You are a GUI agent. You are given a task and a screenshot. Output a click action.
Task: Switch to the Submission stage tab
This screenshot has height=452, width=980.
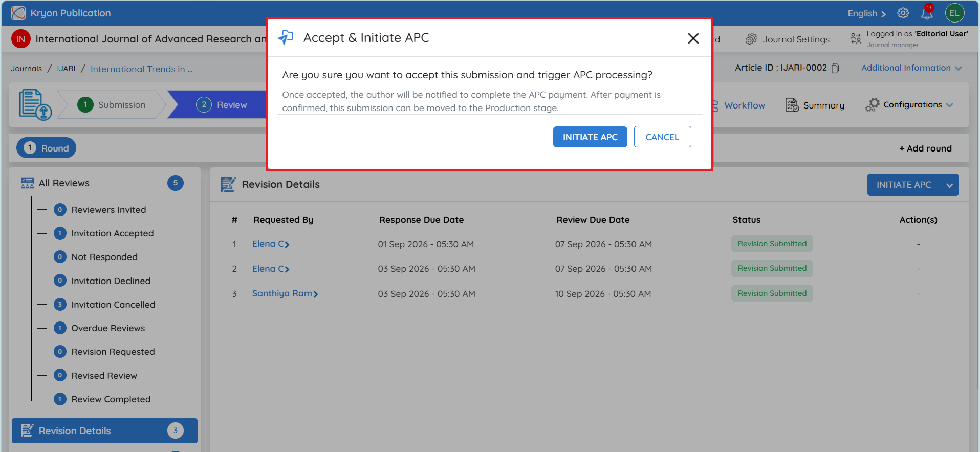point(112,105)
